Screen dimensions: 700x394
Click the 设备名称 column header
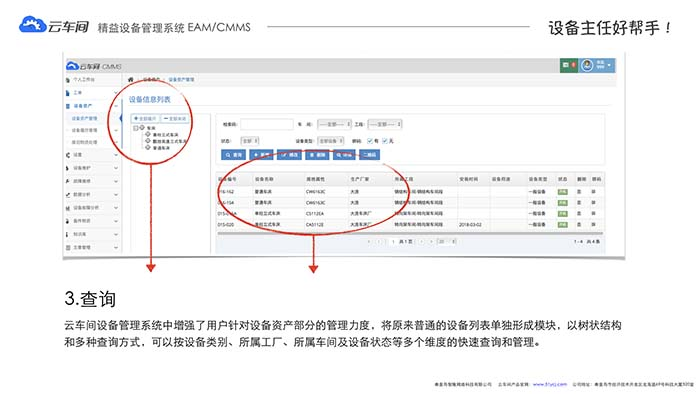(264, 179)
